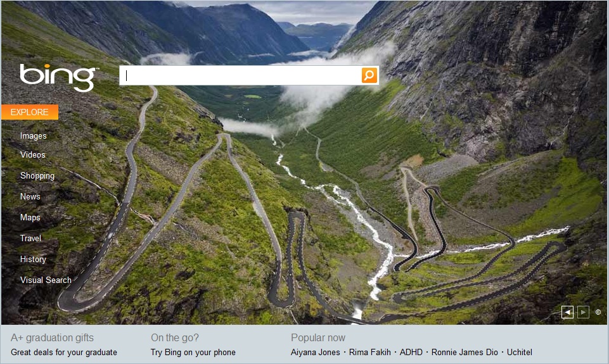
Task: Focus the Bing search text box
Action: coord(240,75)
